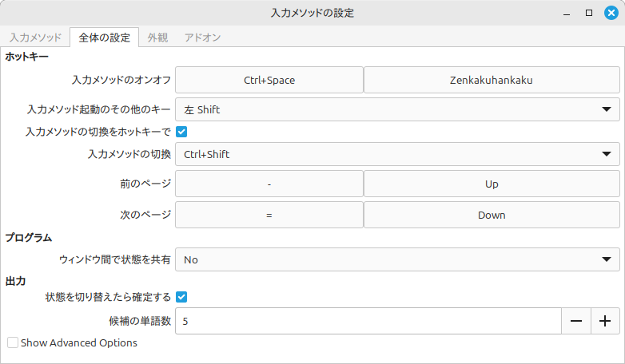The height and width of the screenshot is (364, 625).
Task: Click the minus button for 候補の単語数
Action: click(x=576, y=321)
